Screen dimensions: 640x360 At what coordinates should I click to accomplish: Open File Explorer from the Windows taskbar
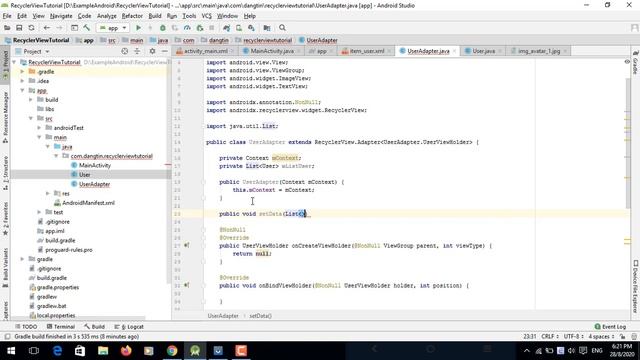(x=103, y=351)
